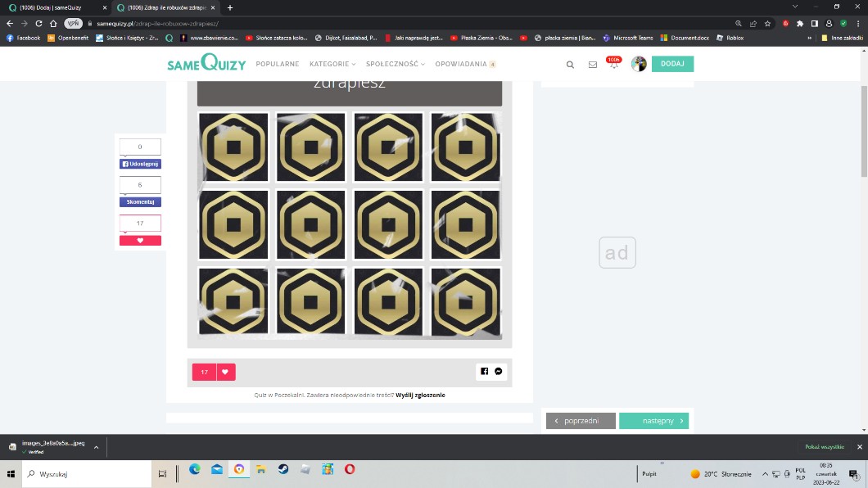
Task: Launch Opera browser from the taskbar
Action: coord(350,470)
